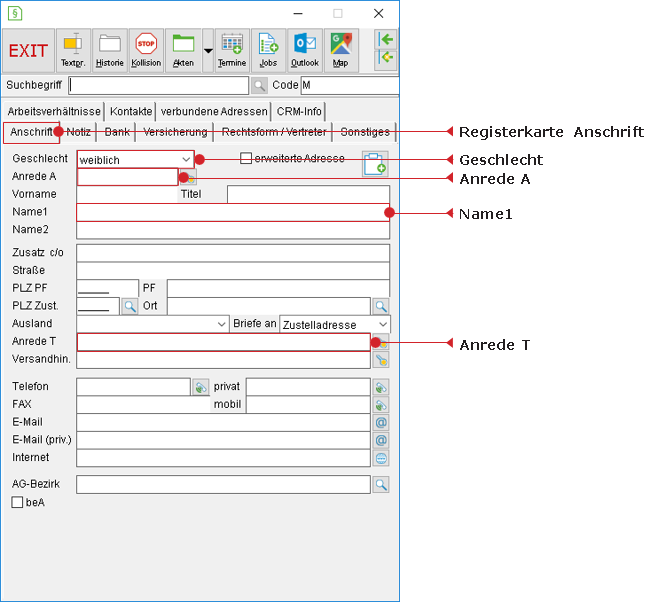This screenshot has height=602, width=648.
Task: Click into the Code field
Action: tap(350, 86)
